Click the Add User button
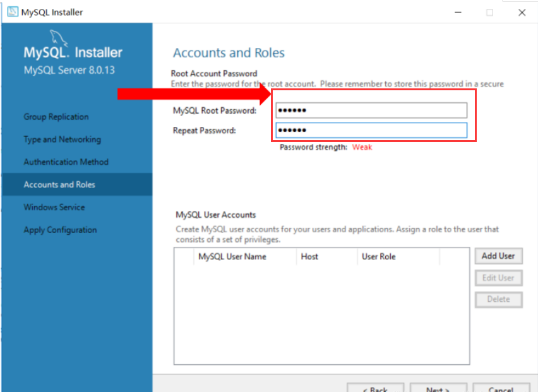This screenshot has height=392, width=538. click(x=499, y=256)
